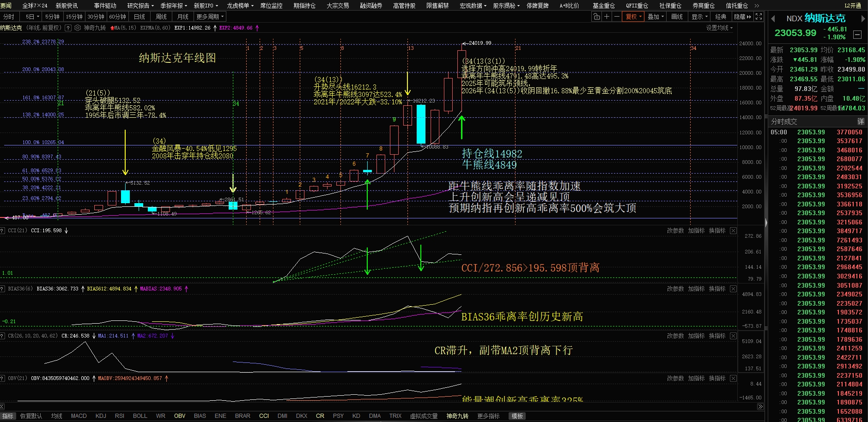Expand 更多周期 dropdown
The width and height of the screenshot is (868, 422).
[x=210, y=17]
